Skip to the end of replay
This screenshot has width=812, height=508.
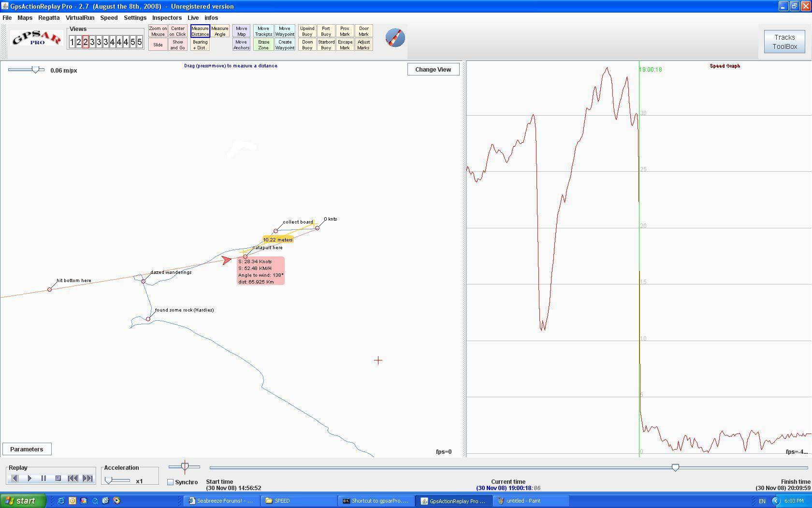(87, 478)
